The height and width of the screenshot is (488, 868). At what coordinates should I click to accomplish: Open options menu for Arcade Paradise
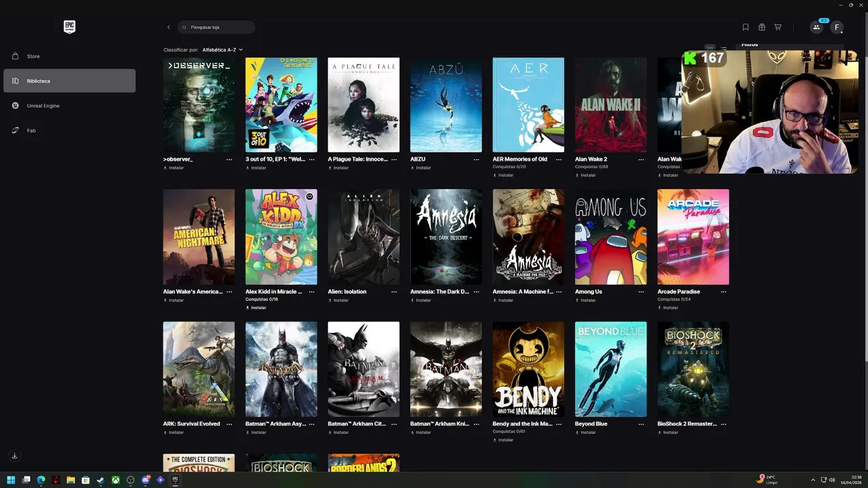pyautogui.click(x=724, y=291)
